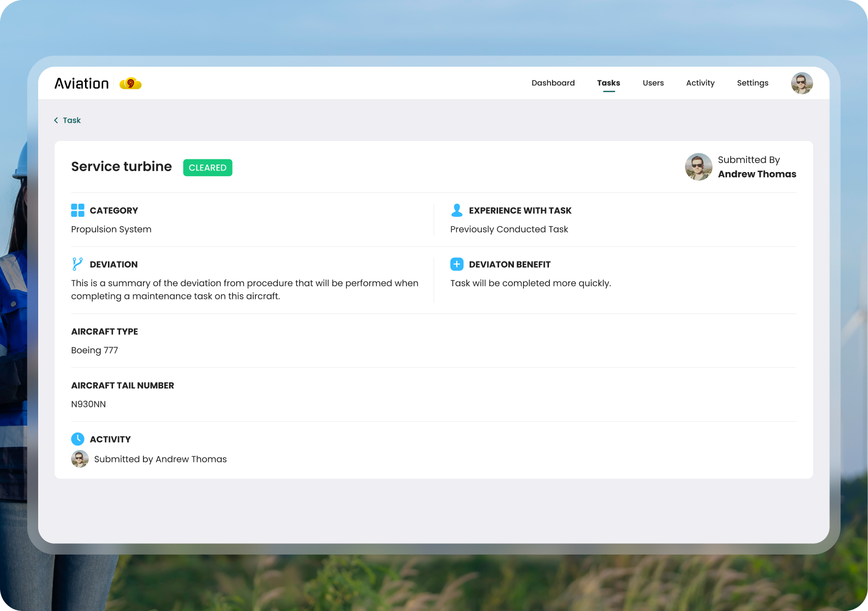The width and height of the screenshot is (868, 611).
Task: Click the Aviation brand name
Action: coord(82,84)
